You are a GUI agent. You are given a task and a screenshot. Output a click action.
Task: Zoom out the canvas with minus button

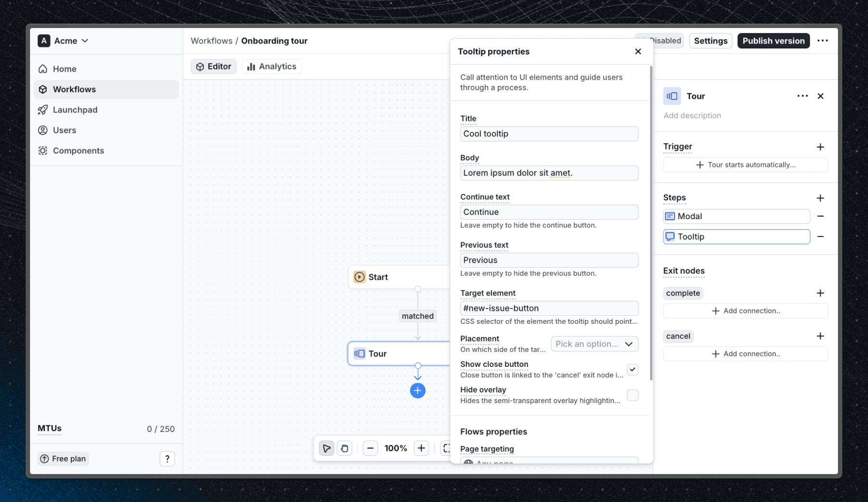[x=370, y=448]
